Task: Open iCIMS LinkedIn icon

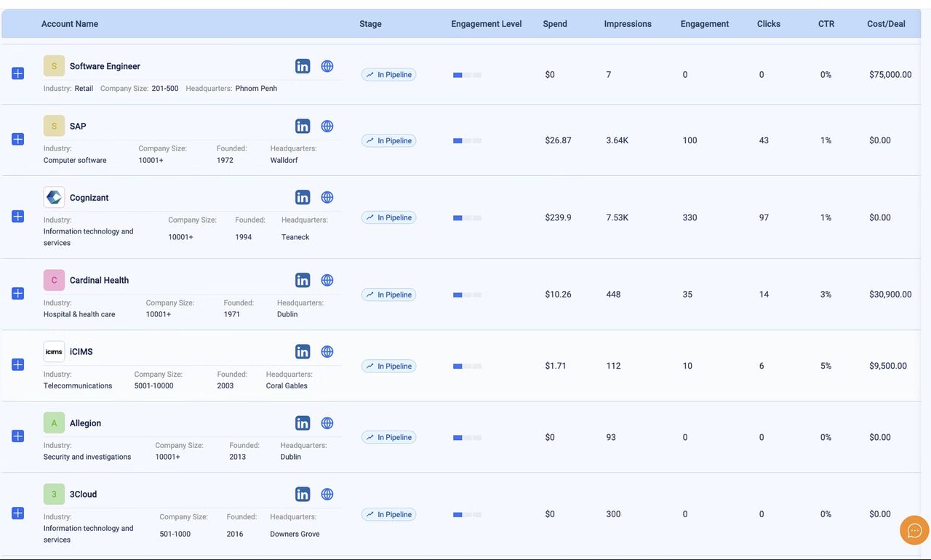Action: pyautogui.click(x=303, y=351)
